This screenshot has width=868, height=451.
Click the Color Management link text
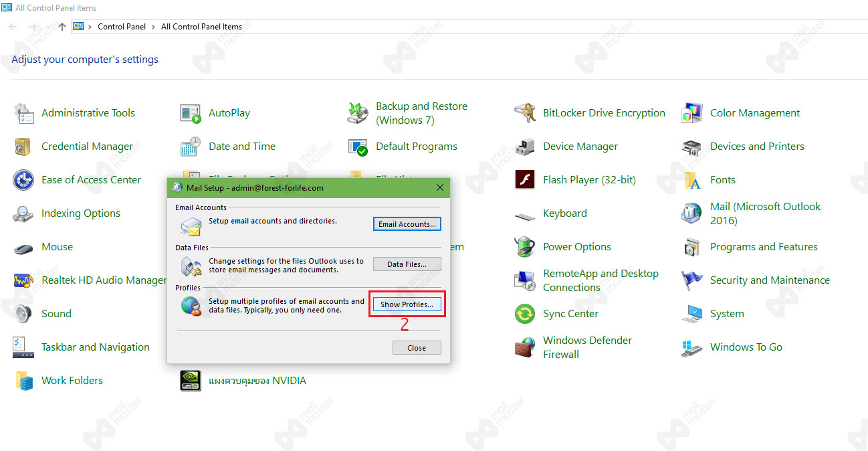(x=755, y=113)
